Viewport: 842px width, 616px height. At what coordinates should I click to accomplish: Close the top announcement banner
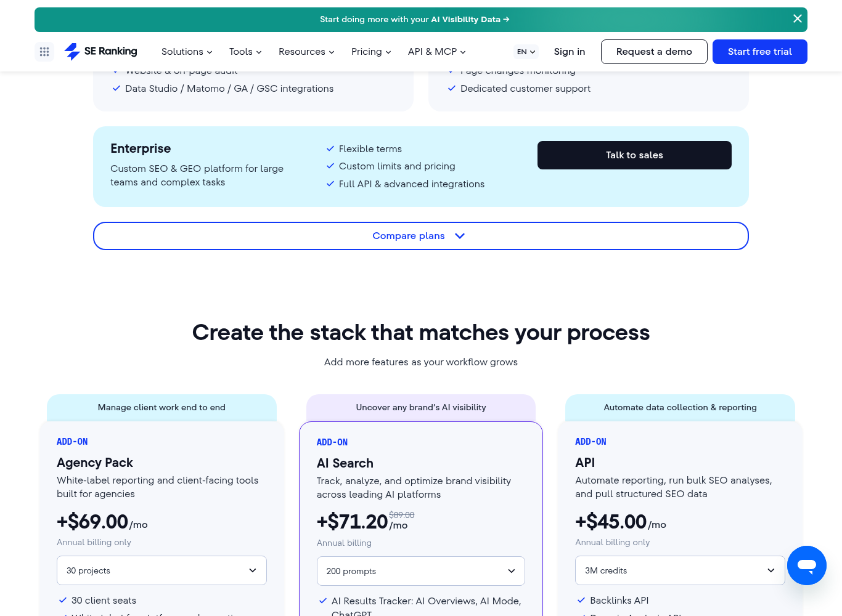[797, 18]
